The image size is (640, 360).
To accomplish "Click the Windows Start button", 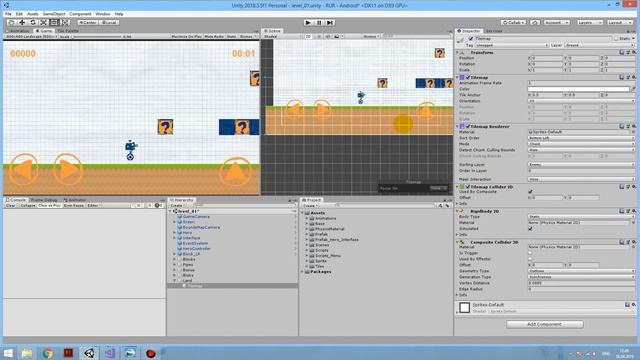I will 8,353.
